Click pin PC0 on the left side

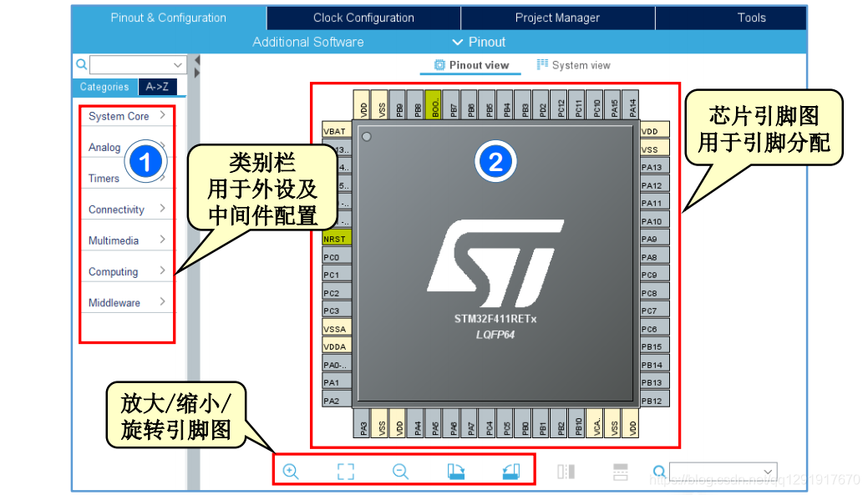[337, 257]
